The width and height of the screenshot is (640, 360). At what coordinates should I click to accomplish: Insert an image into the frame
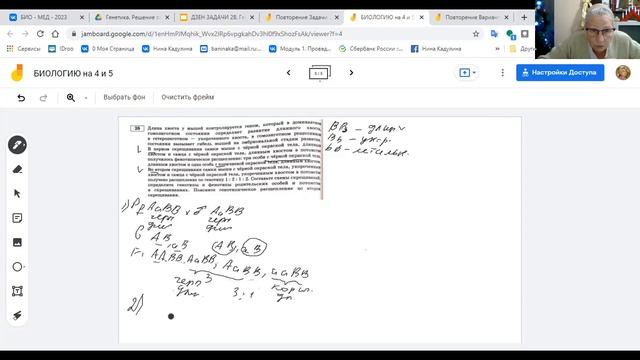coord(17,242)
